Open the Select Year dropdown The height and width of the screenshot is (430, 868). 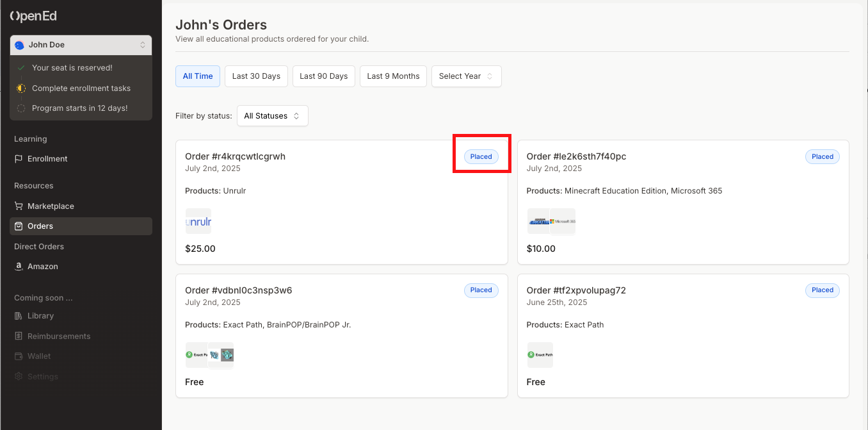(x=466, y=76)
